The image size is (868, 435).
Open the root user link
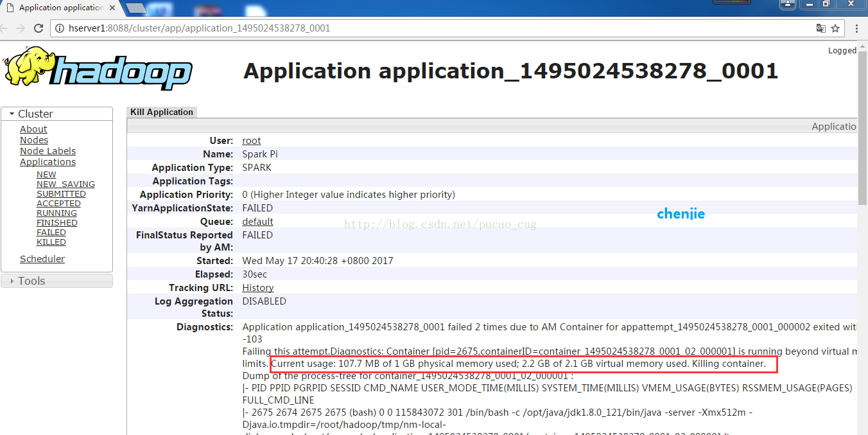[x=252, y=141]
